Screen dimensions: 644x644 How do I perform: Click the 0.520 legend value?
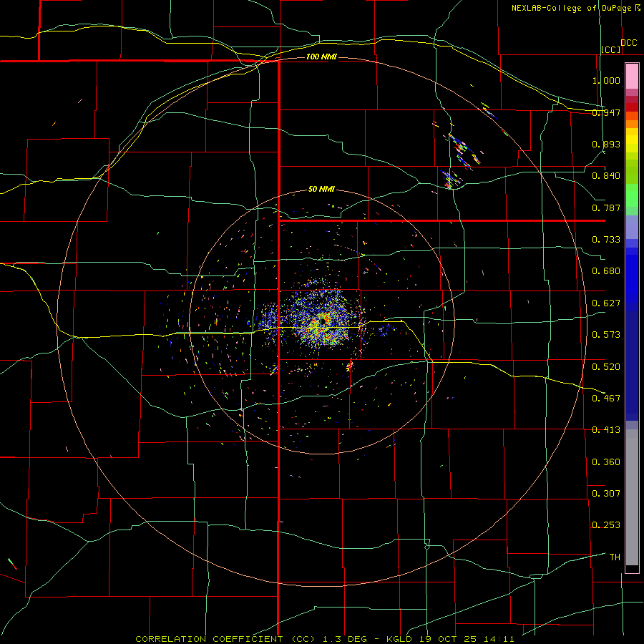click(x=606, y=366)
